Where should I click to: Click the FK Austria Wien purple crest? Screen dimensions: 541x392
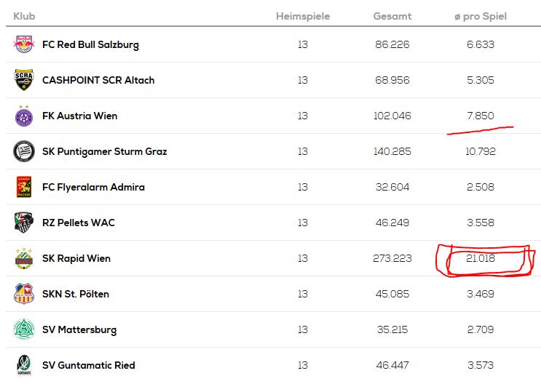[24, 116]
